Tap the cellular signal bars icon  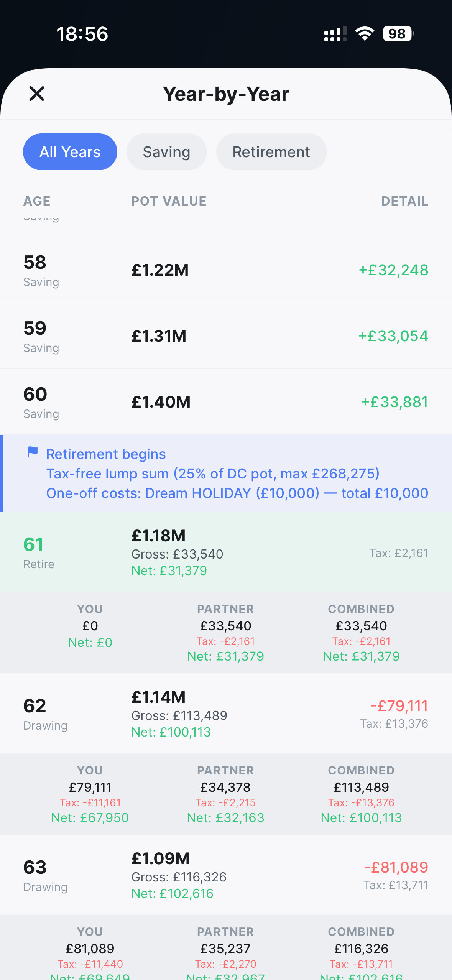click(x=335, y=34)
